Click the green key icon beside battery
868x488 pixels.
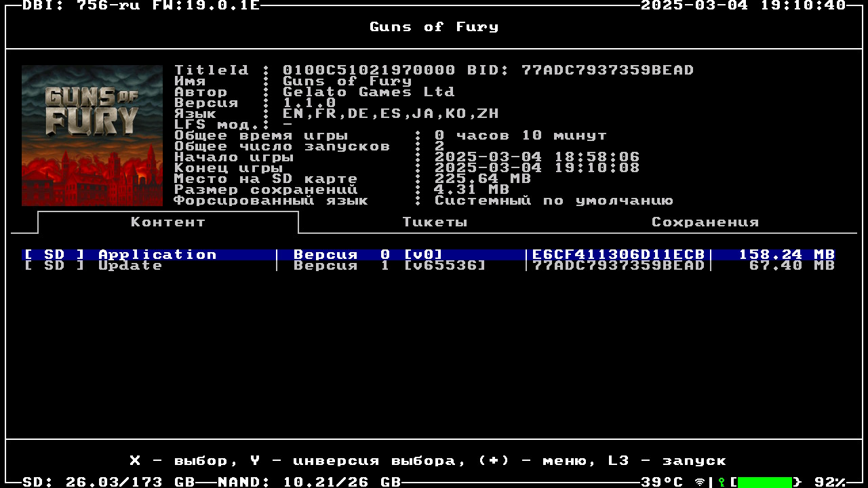point(722,482)
